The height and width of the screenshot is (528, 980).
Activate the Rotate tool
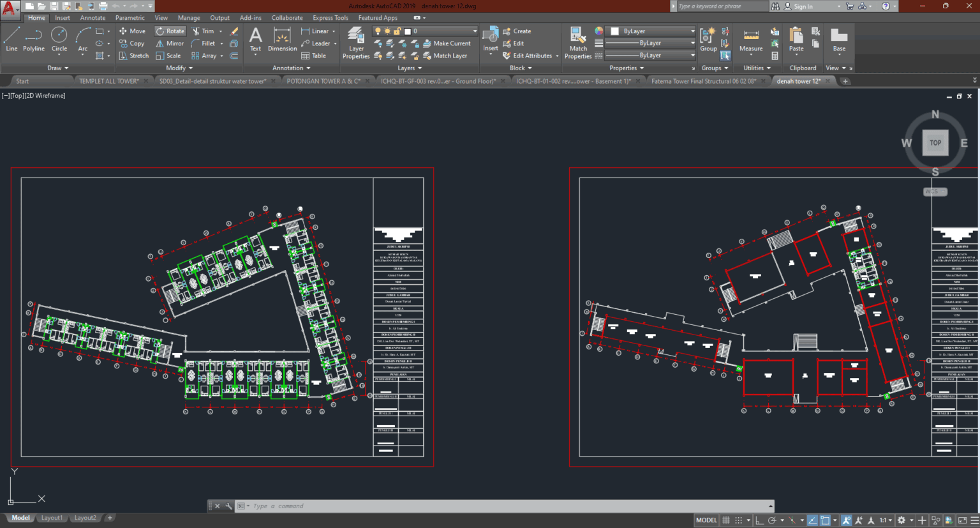click(x=170, y=31)
